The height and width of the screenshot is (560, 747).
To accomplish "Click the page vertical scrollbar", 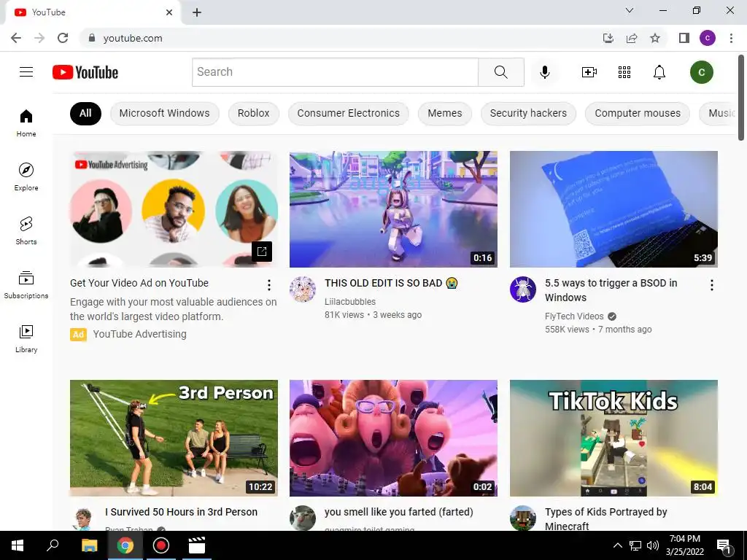I will [x=741, y=98].
